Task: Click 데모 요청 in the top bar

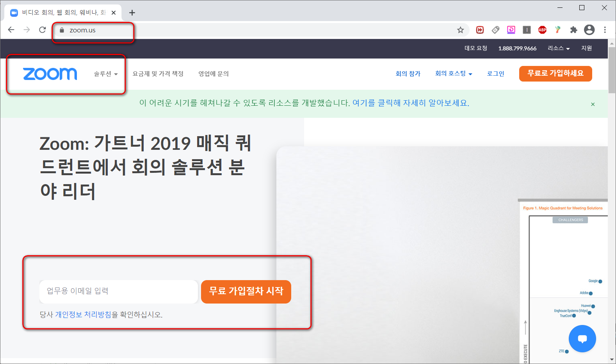Action: point(476,48)
